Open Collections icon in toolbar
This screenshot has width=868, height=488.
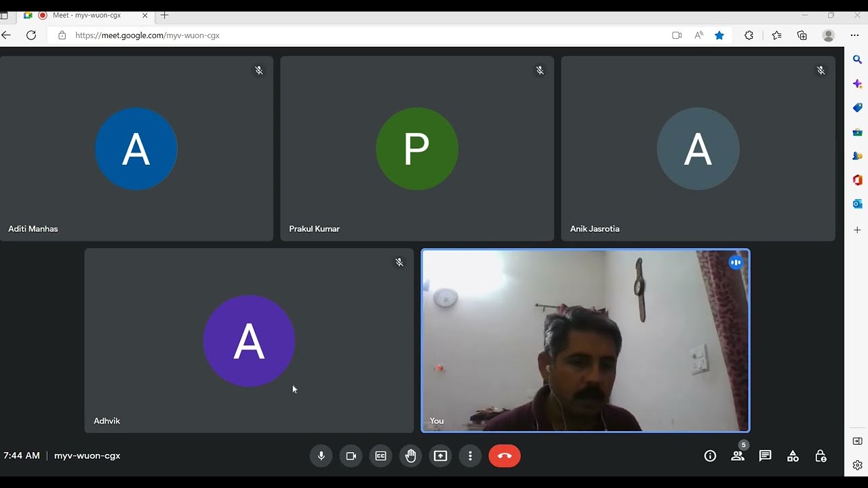tap(802, 35)
